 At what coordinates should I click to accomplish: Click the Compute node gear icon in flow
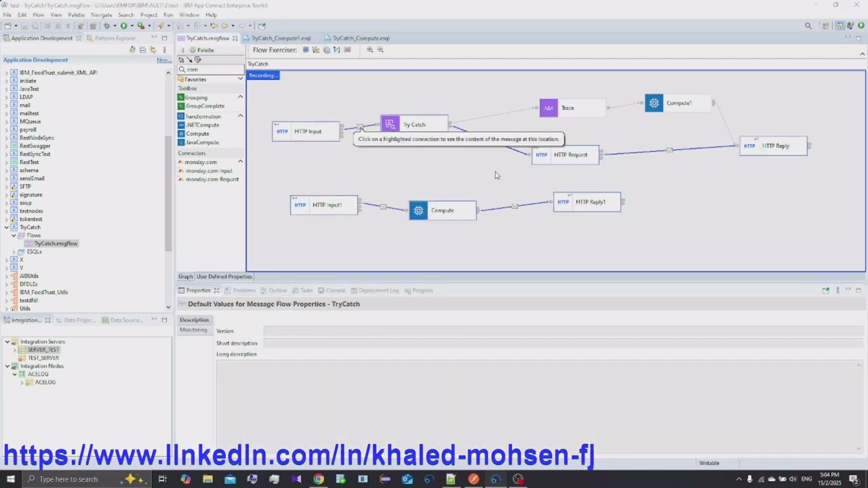(x=418, y=211)
